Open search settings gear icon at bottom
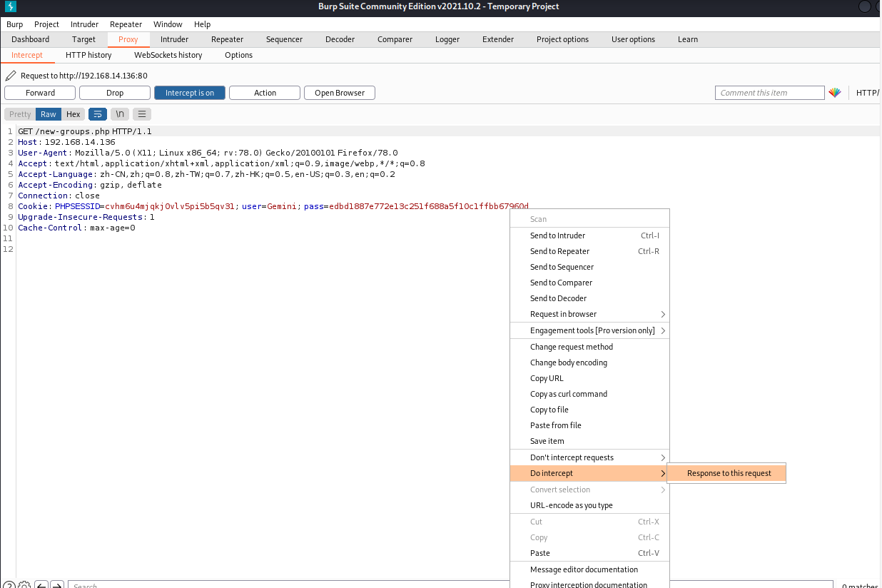The height and width of the screenshot is (588, 882). [x=24, y=585]
